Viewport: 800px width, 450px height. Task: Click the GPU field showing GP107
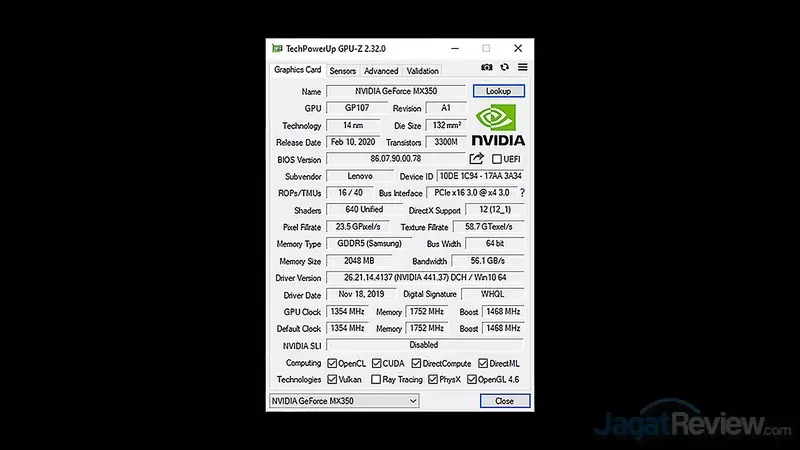point(357,108)
